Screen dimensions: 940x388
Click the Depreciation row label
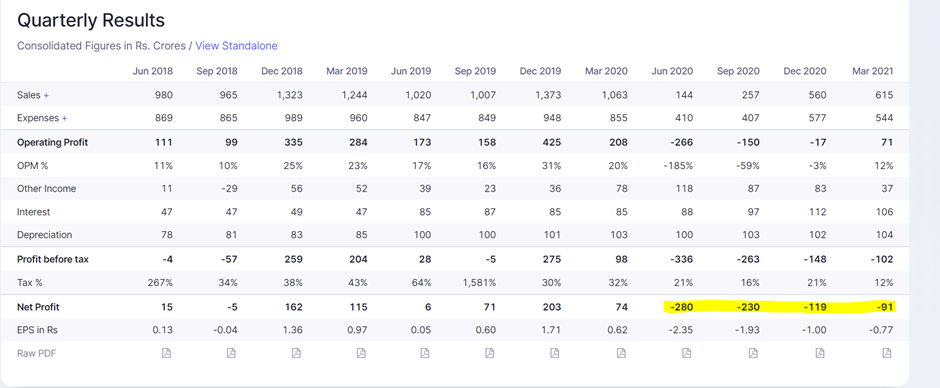tap(44, 235)
